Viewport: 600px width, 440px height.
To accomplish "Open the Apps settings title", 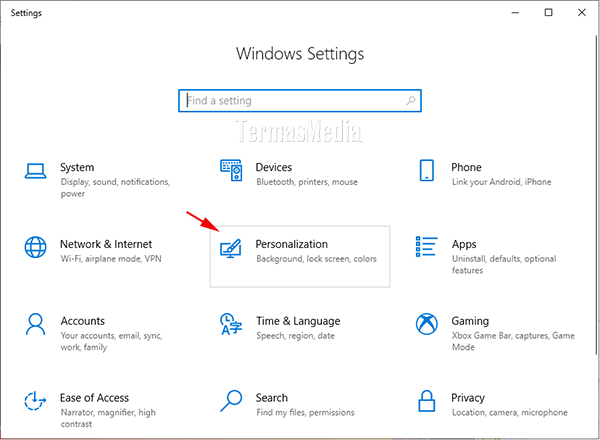I will (464, 244).
